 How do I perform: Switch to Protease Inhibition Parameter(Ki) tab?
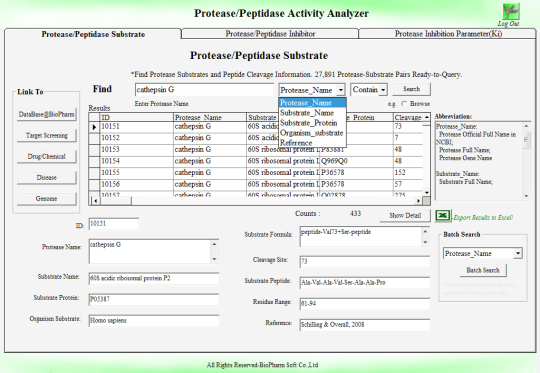click(x=448, y=34)
